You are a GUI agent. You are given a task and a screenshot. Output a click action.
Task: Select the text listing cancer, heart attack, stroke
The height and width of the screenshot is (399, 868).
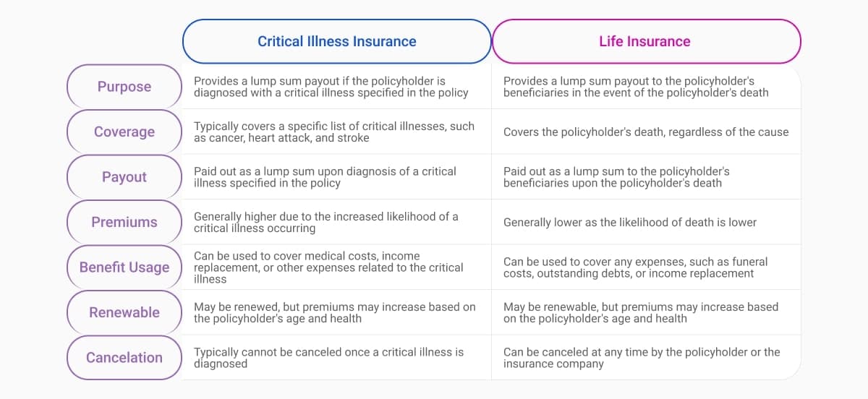coord(333,132)
